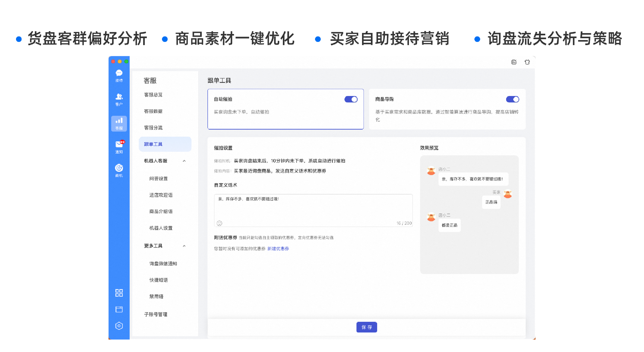Image resolution: width=644 pixels, height=352 pixels.
Task: Click the four-squares apps grid icon
Action: point(119,293)
